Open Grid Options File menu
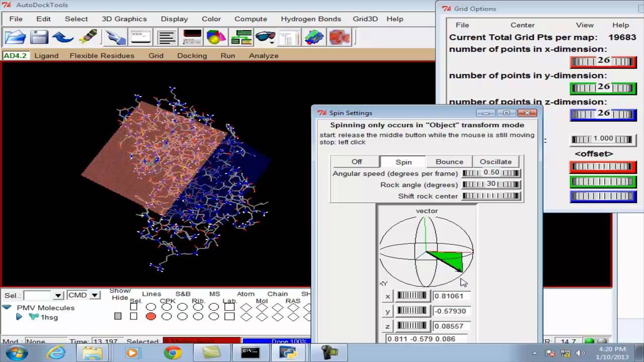644x362 pixels. [x=462, y=25]
